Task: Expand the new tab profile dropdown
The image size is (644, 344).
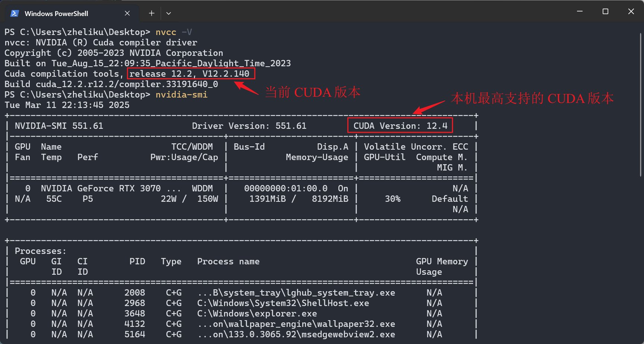Action: tap(169, 13)
